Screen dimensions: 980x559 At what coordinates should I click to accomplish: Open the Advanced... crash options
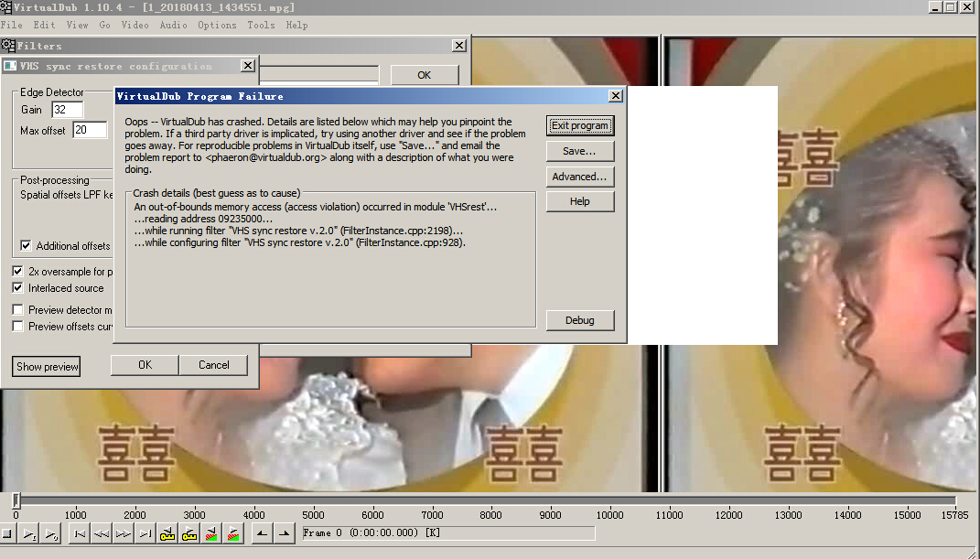[x=580, y=177]
